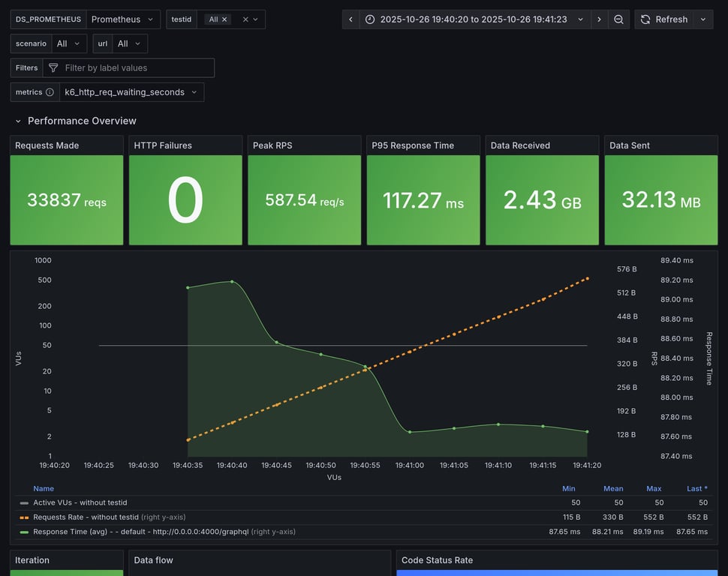Click the orange Requests Rate color swatch

pos(24,517)
